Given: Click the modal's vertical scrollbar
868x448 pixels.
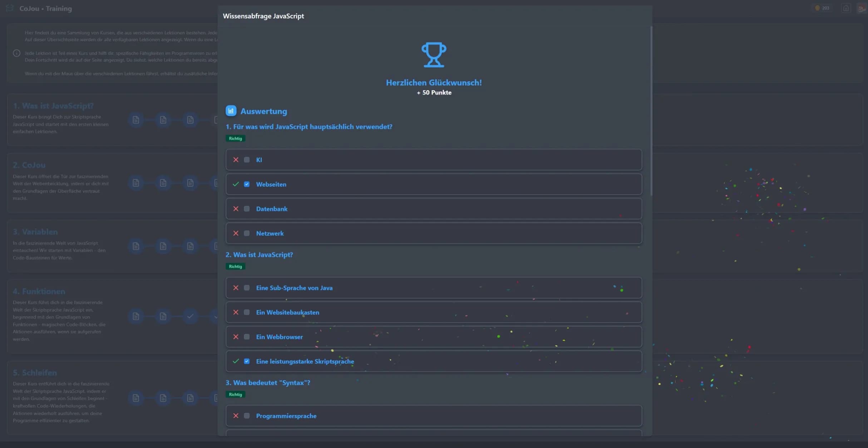Looking at the screenshot, I should coord(651,111).
